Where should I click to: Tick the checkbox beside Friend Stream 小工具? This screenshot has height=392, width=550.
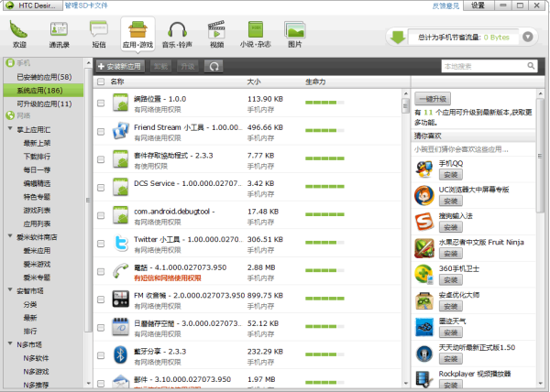click(x=101, y=132)
